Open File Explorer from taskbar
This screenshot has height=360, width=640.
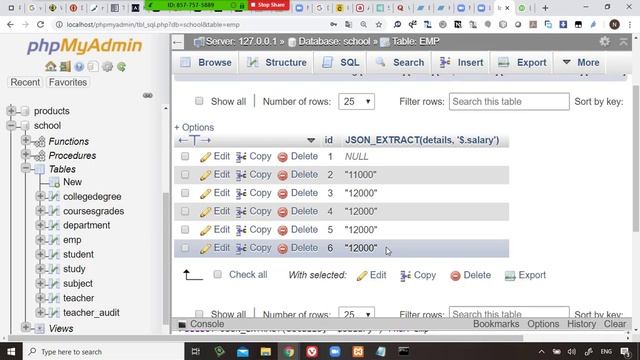point(266,351)
